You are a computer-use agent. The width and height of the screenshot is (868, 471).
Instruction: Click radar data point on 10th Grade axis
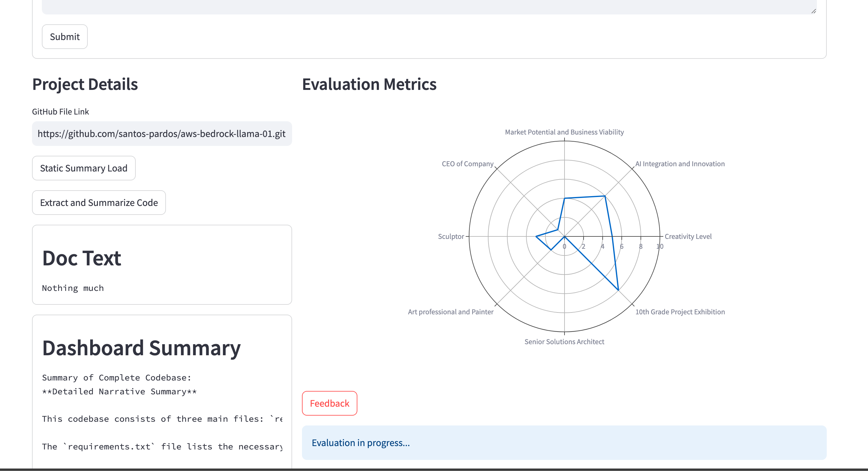(x=618, y=290)
